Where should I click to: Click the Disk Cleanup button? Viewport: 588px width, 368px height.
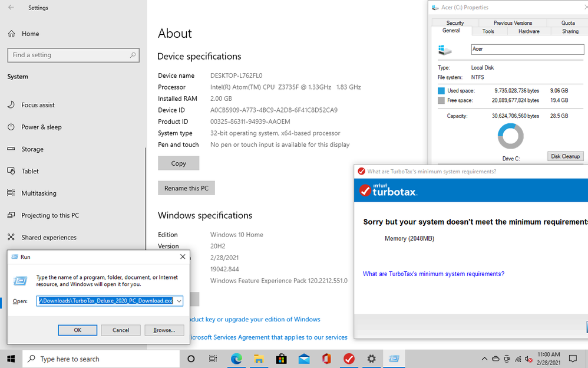click(565, 156)
